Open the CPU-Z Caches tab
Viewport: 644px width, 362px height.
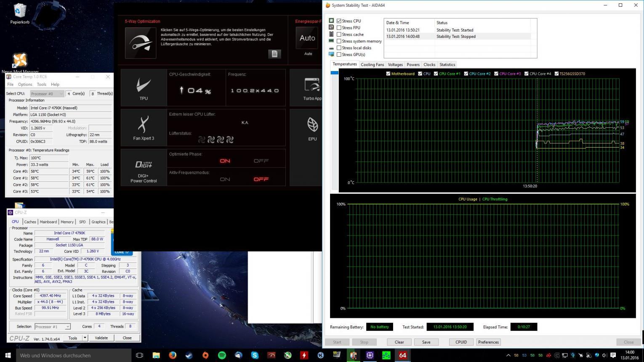[x=30, y=222]
